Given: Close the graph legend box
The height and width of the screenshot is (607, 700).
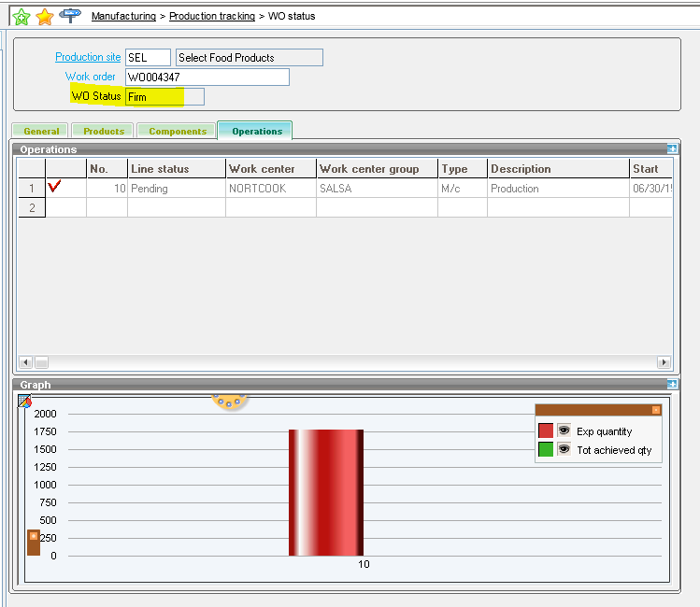Looking at the screenshot, I should 655,410.
